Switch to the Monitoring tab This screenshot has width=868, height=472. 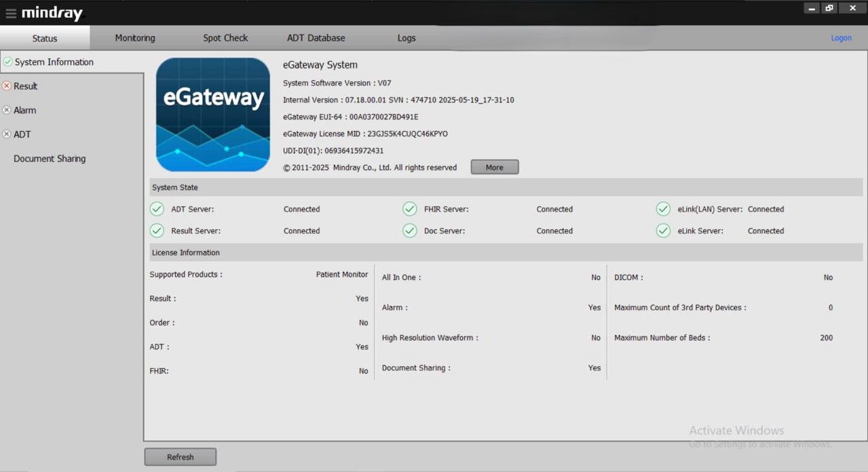tap(135, 38)
